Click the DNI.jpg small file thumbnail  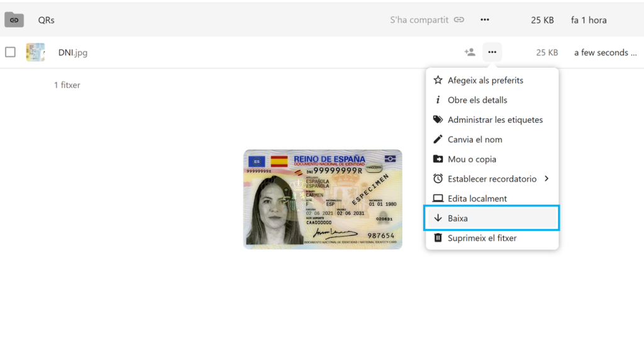point(35,52)
